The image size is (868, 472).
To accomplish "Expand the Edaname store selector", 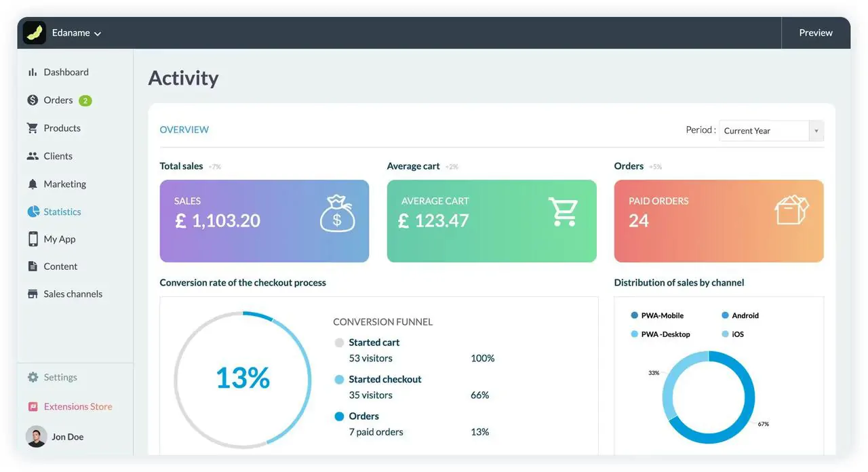I will coord(76,33).
